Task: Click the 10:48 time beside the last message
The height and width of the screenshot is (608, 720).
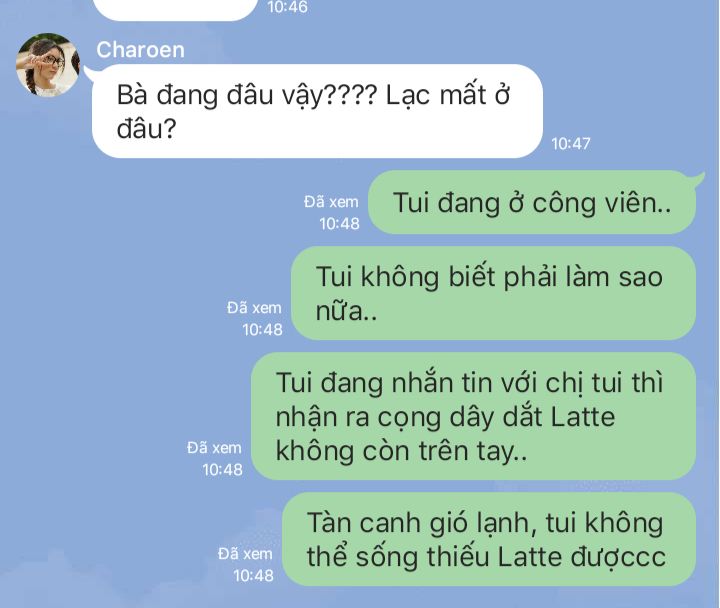Action: click(x=253, y=576)
